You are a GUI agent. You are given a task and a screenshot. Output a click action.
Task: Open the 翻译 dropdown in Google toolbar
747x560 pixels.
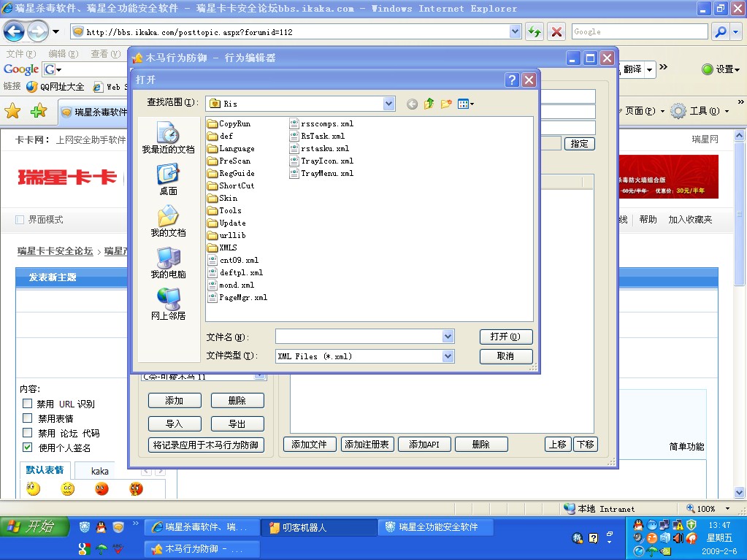[649, 69]
